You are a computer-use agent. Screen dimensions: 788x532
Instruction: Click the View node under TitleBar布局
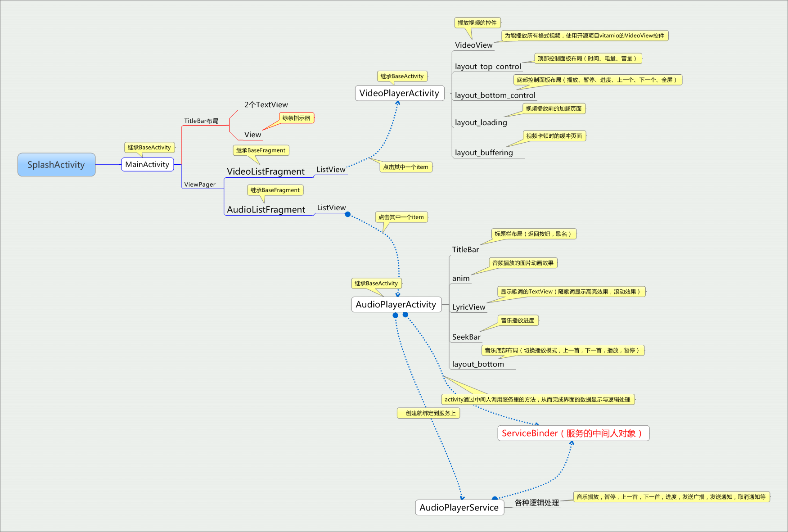pyautogui.click(x=252, y=135)
